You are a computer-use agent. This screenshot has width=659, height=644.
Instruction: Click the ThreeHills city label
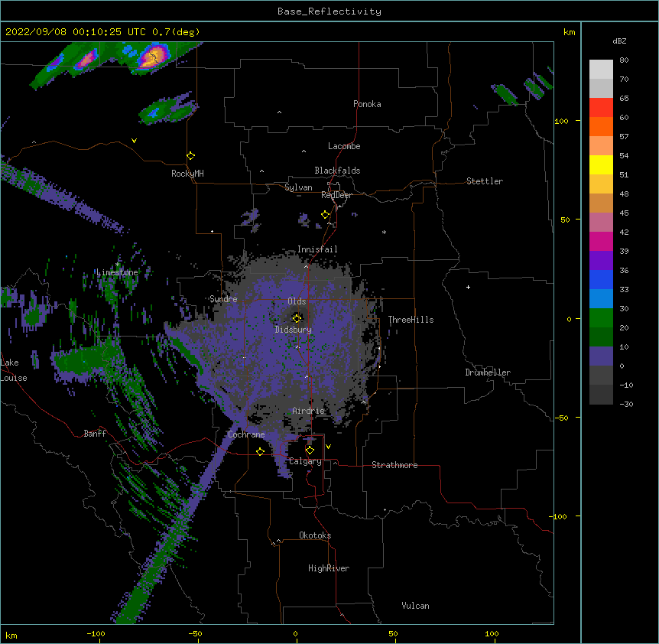pos(411,320)
